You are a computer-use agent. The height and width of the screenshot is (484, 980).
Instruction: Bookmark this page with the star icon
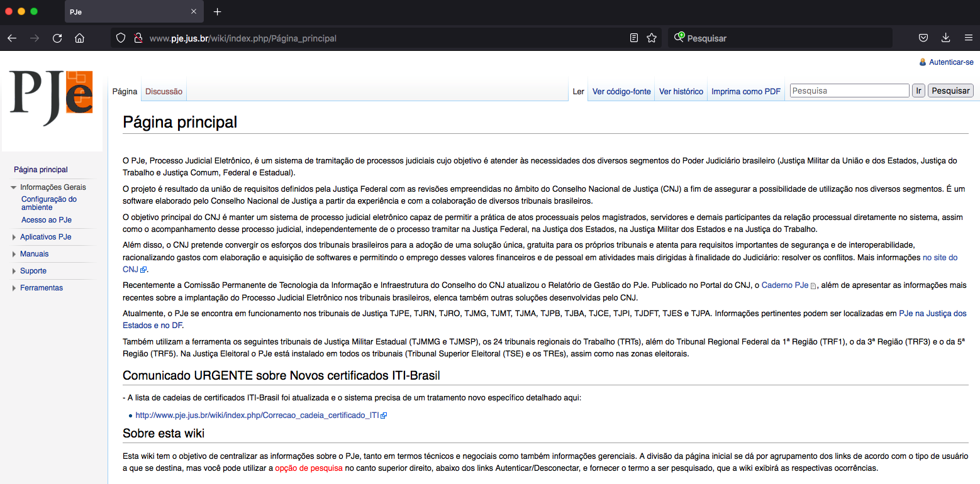tap(652, 38)
